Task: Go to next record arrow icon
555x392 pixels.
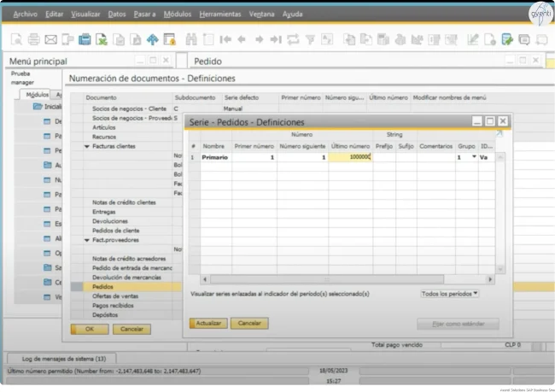Action: [259, 39]
